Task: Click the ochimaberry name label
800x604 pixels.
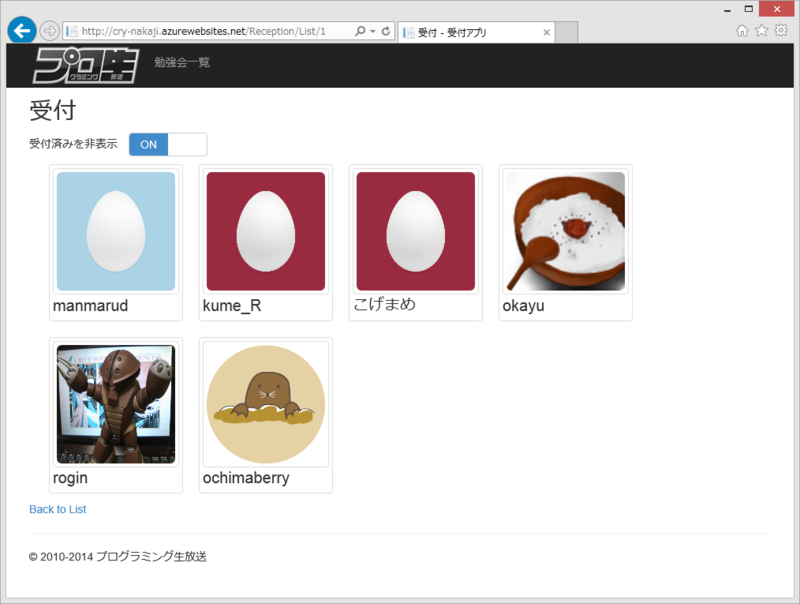Action: point(246,478)
